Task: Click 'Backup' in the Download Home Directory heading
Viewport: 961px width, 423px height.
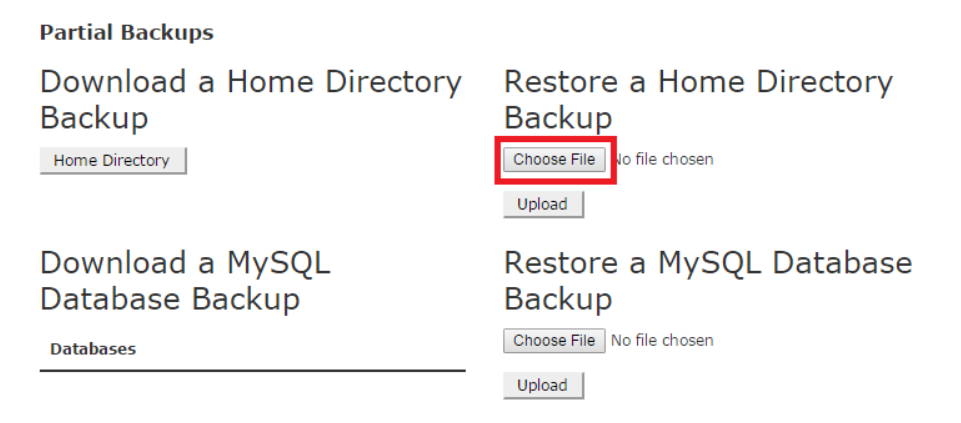Action: [x=94, y=118]
